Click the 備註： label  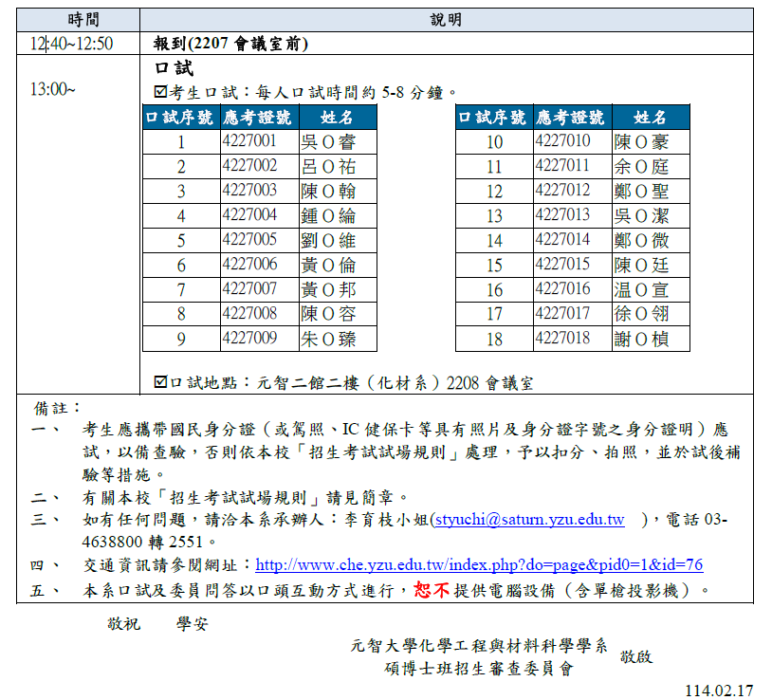(57, 408)
